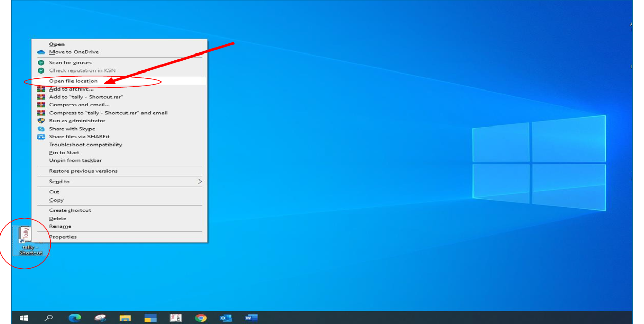
Task: Select Rename in the context menu
Action: click(x=120, y=226)
